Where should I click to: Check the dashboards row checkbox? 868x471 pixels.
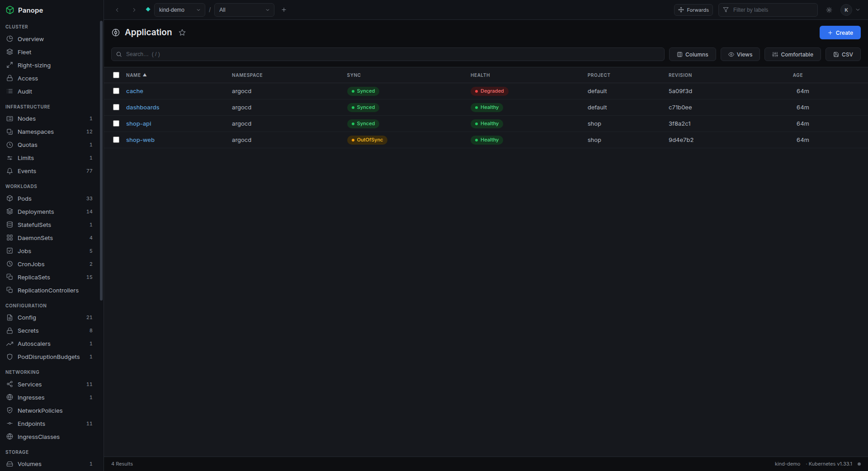coord(116,107)
